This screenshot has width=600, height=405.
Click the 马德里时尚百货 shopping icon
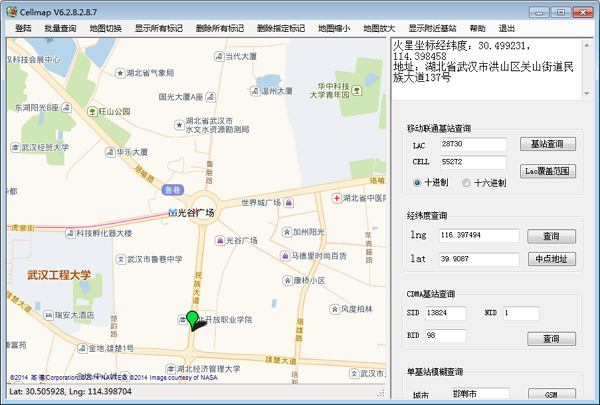point(285,256)
